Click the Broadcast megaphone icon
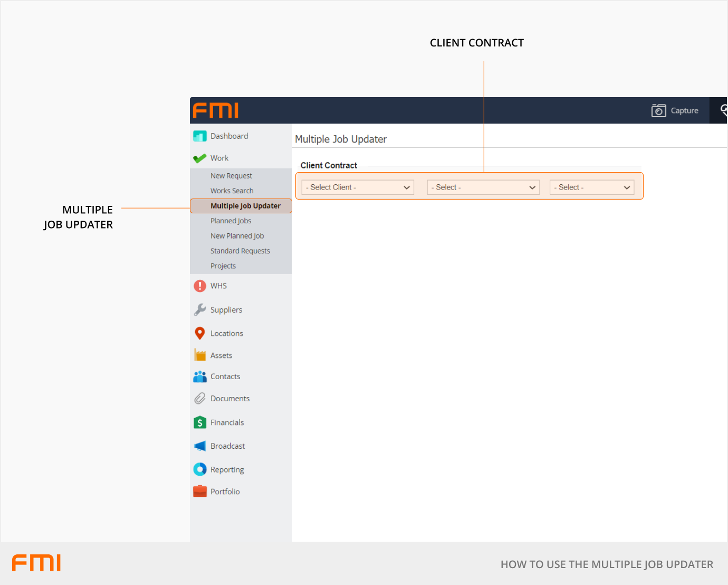The width and height of the screenshot is (728, 585). pyautogui.click(x=200, y=446)
